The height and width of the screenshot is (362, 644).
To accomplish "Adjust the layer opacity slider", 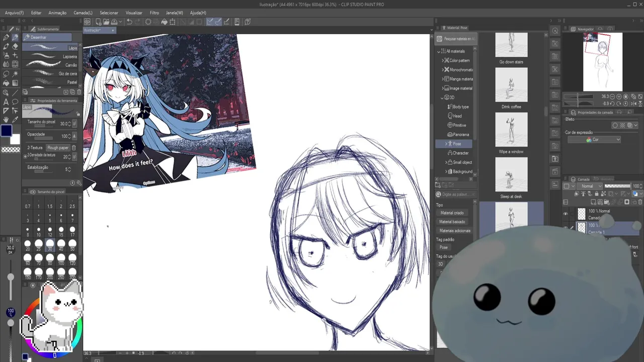I will click(617, 186).
